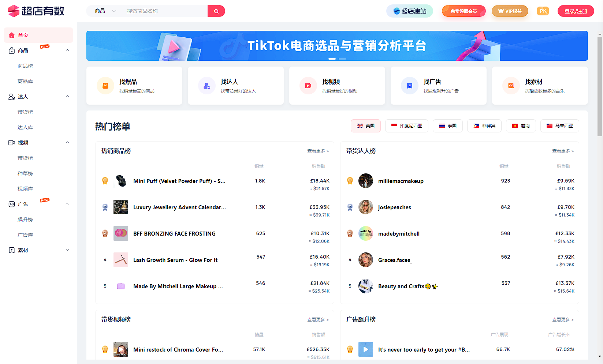Click the VIP权益 crown icon
Screen dimensions: 603x364
point(500,11)
